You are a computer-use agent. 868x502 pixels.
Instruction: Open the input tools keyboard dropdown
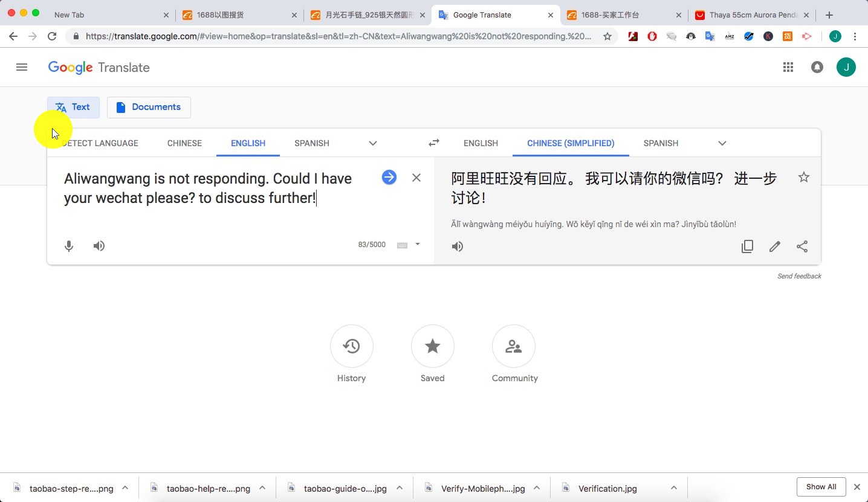418,245
